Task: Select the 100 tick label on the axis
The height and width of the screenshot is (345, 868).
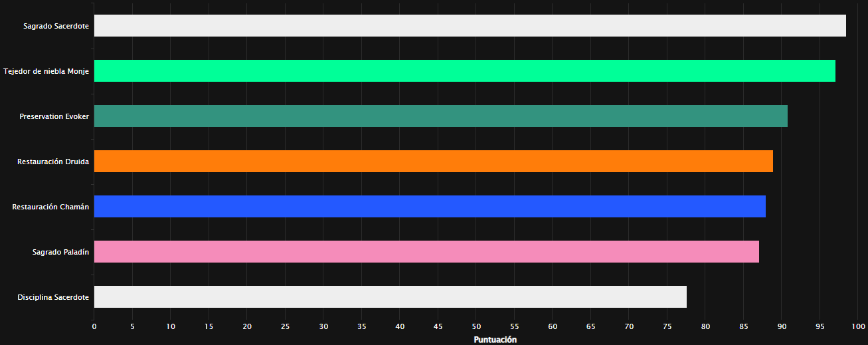Action: click(x=858, y=326)
